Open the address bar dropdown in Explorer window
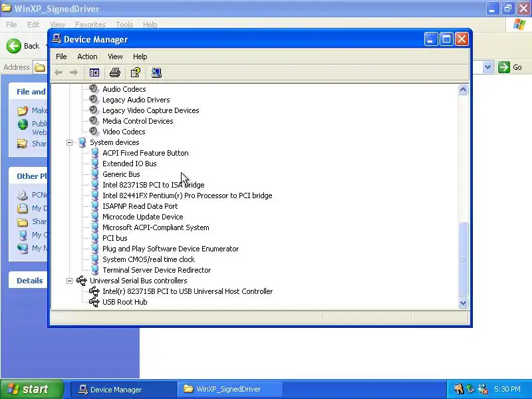The image size is (532, 399). tap(487, 67)
